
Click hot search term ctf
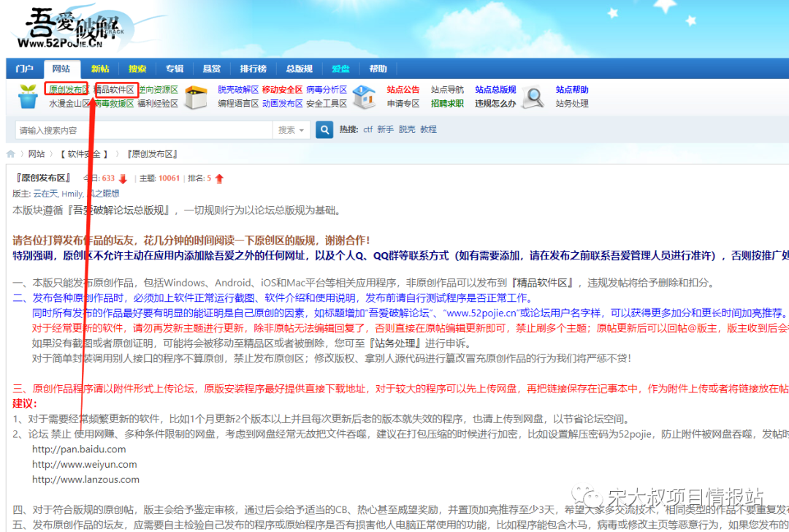point(367,130)
